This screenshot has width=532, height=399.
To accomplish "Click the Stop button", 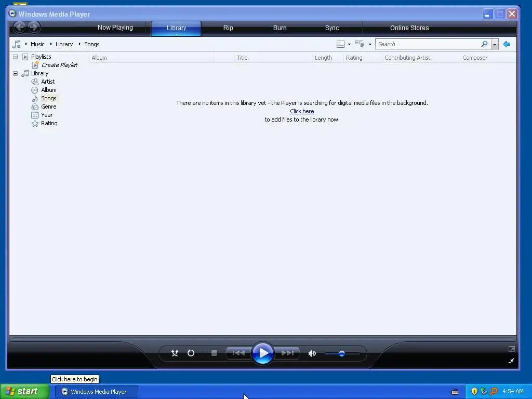I will coord(214,353).
